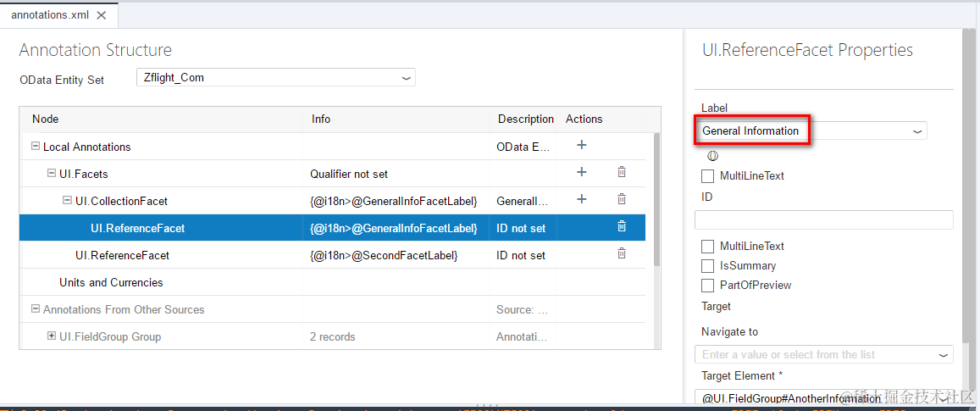Delete the UI.Facets node

point(622,172)
